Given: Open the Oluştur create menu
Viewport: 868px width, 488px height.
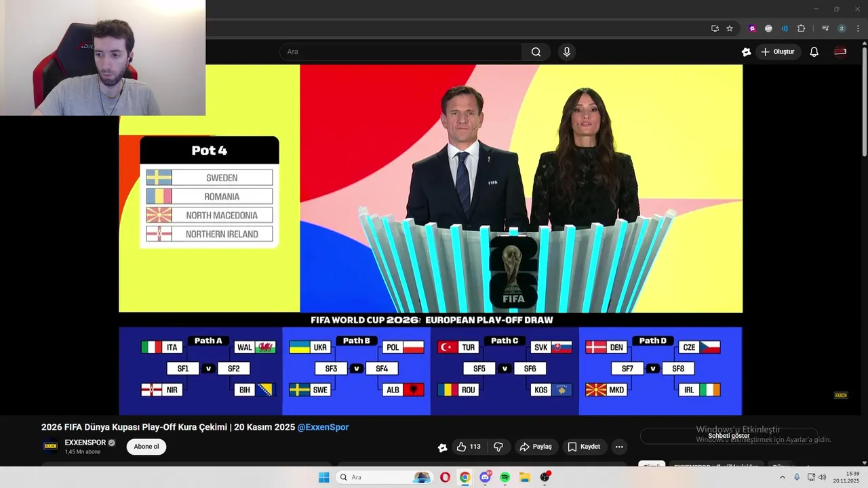Looking at the screenshot, I should click(778, 52).
